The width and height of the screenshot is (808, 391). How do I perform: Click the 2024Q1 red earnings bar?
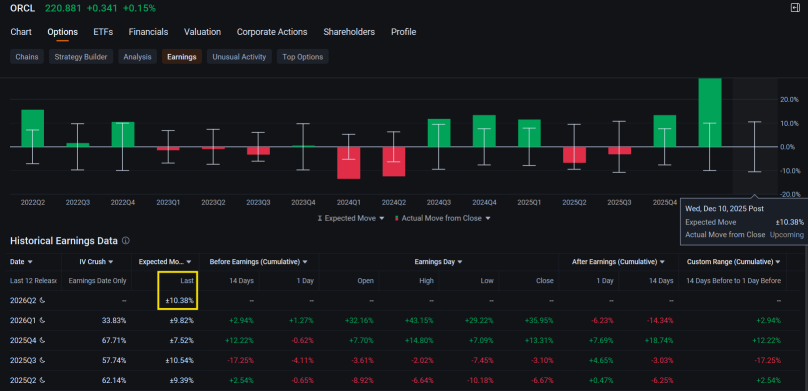[348, 163]
